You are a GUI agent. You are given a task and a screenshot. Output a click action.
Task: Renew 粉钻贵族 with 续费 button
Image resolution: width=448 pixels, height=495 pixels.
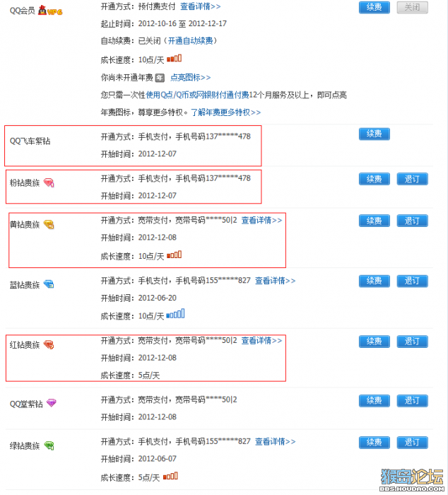click(x=375, y=179)
